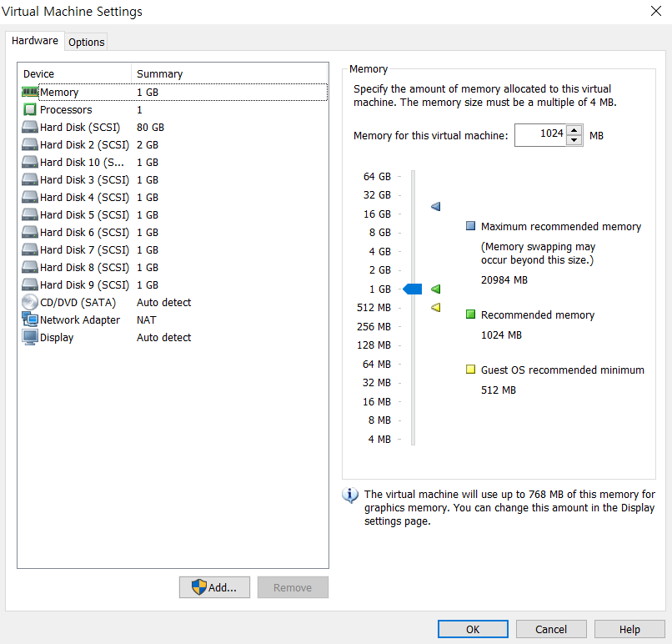Select the Display row label
This screenshot has width=672, height=644.
point(57,338)
